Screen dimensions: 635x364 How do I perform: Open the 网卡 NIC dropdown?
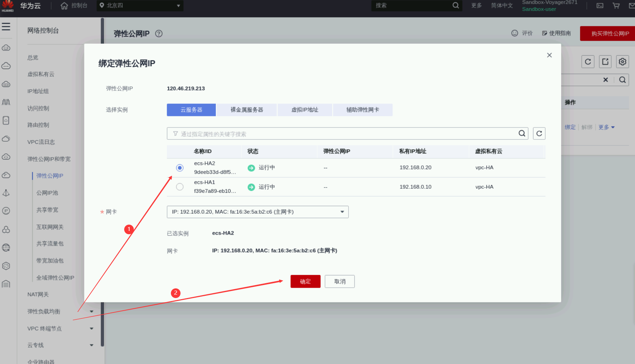(x=258, y=212)
